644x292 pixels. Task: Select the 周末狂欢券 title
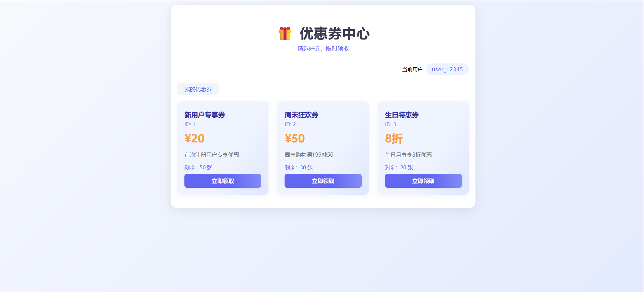point(302,115)
